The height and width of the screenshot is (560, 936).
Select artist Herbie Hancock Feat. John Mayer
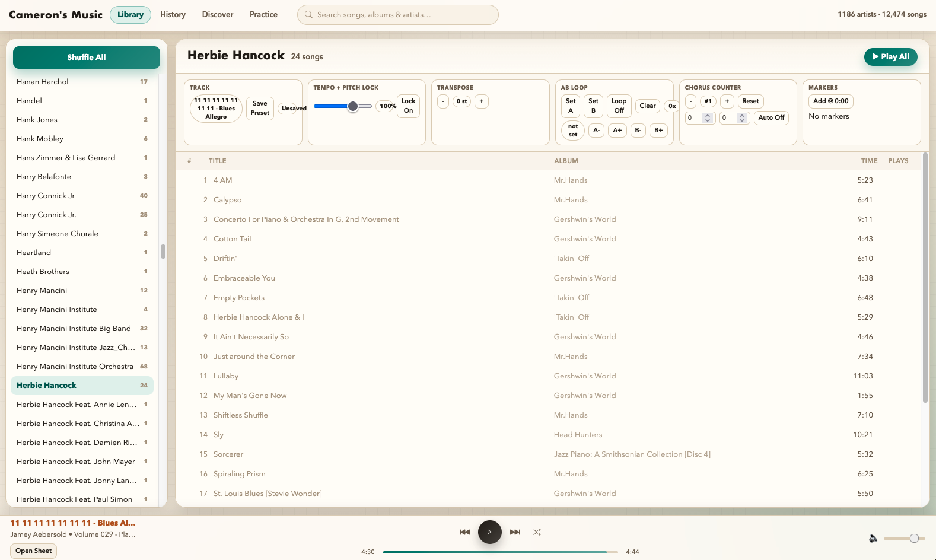pyautogui.click(x=82, y=462)
